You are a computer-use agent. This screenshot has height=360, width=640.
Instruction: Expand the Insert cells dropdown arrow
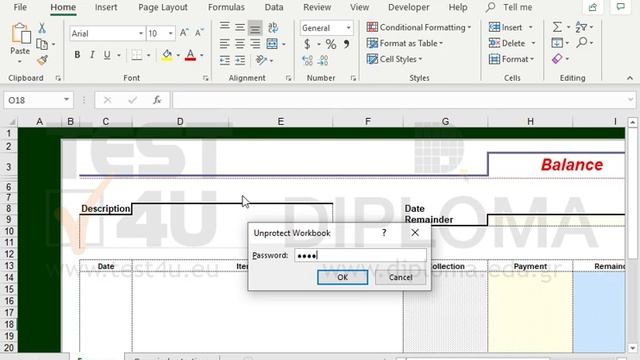530,27
